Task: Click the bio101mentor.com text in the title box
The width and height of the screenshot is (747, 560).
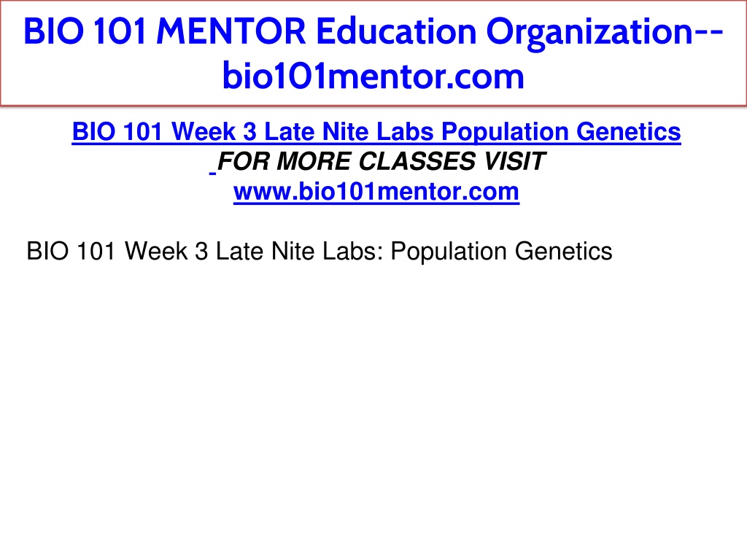Action: click(373, 76)
